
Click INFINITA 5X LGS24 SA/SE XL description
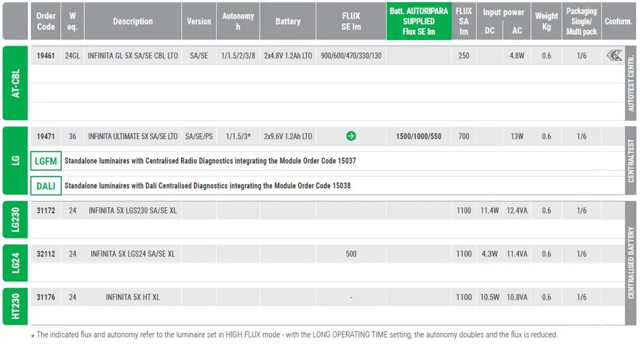click(133, 254)
